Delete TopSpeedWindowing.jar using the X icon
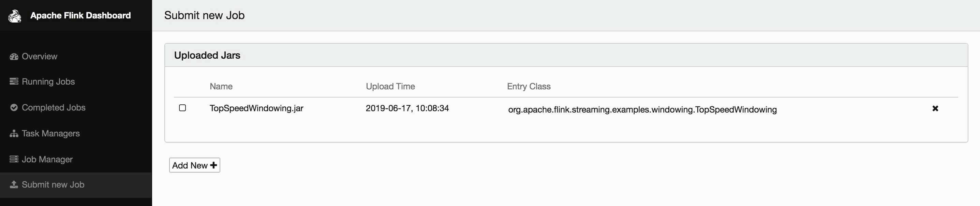This screenshot has height=206, width=980. (935, 108)
